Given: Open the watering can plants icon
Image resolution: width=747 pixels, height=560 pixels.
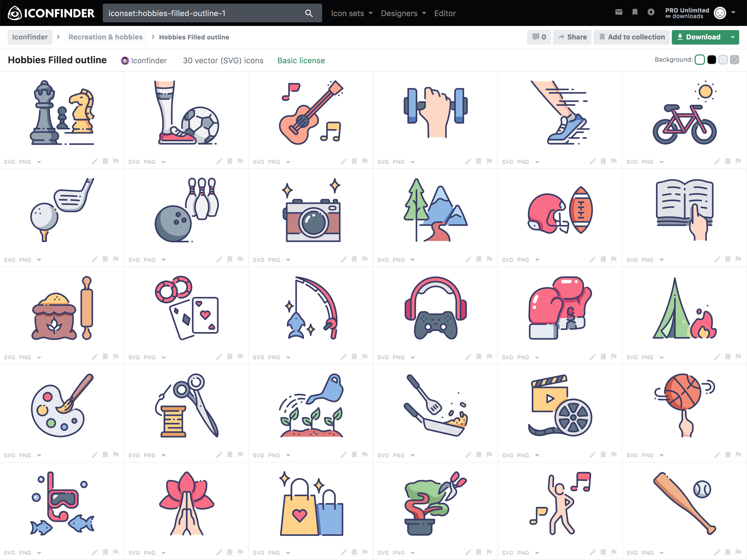Looking at the screenshot, I should [311, 405].
